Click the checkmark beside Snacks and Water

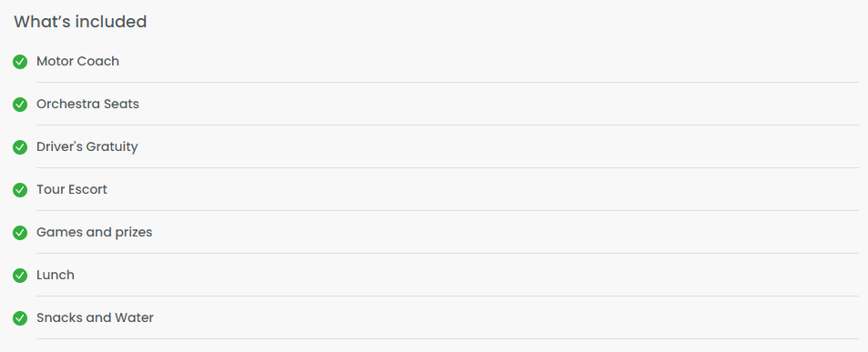click(x=20, y=318)
